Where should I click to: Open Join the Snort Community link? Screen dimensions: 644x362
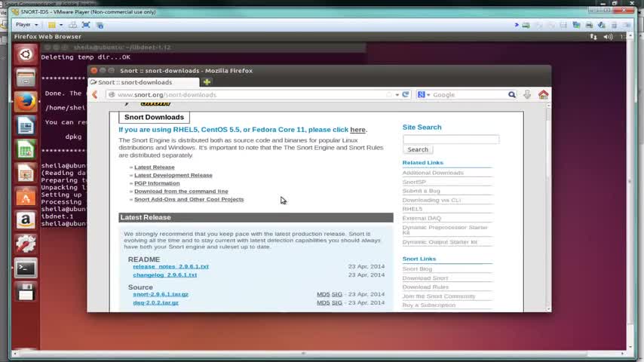click(439, 296)
